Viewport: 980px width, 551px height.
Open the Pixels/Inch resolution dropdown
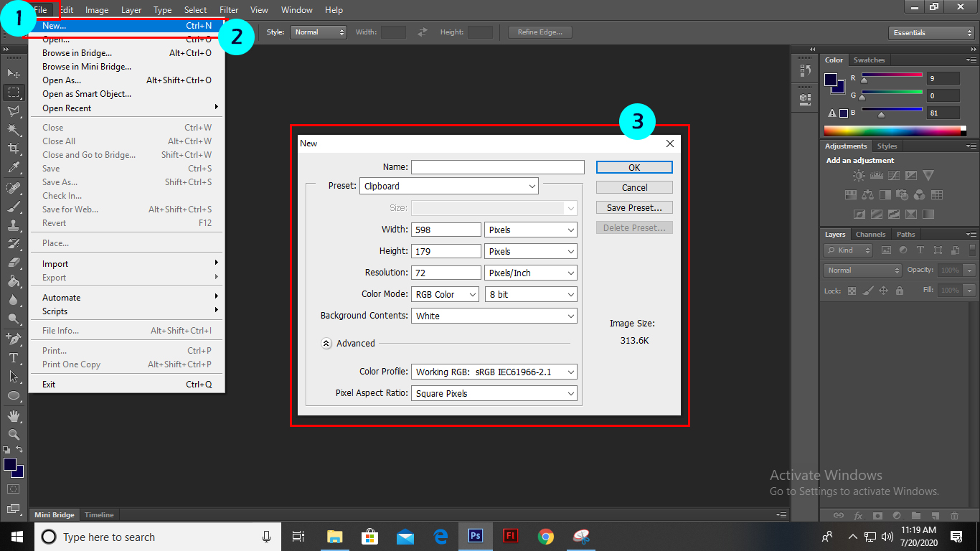(x=531, y=273)
